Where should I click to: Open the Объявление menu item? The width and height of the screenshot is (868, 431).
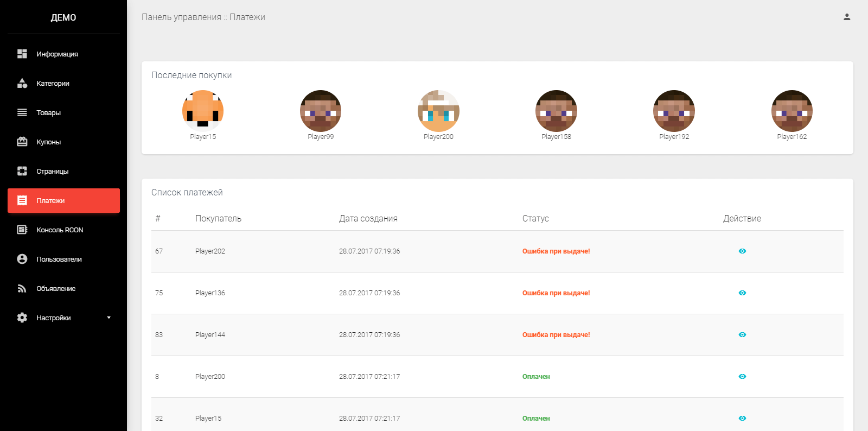click(x=63, y=288)
